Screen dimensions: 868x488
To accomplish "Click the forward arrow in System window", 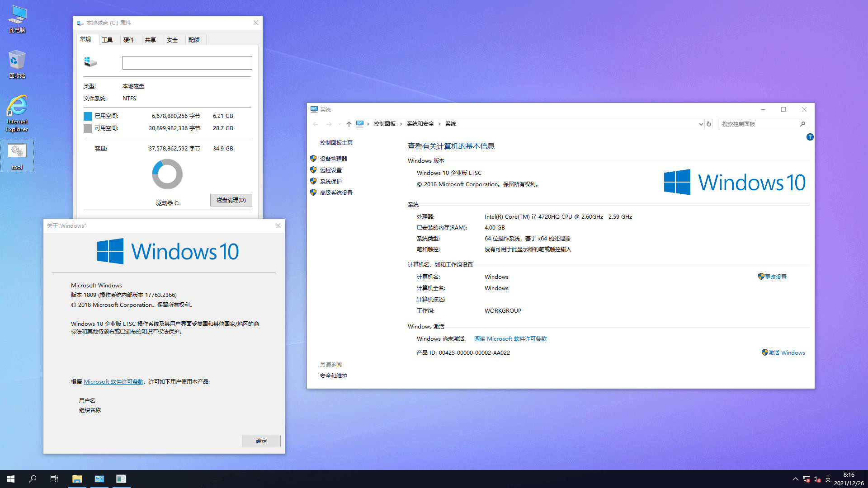I will tap(329, 124).
